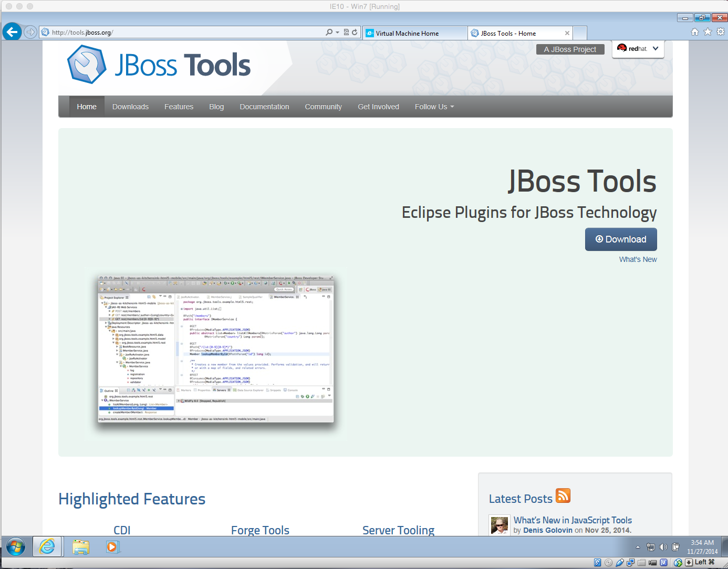Viewport: 728px width, 569px height.
Task: Click the Eclipse IDE screenshot image
Action: (216, 349)
